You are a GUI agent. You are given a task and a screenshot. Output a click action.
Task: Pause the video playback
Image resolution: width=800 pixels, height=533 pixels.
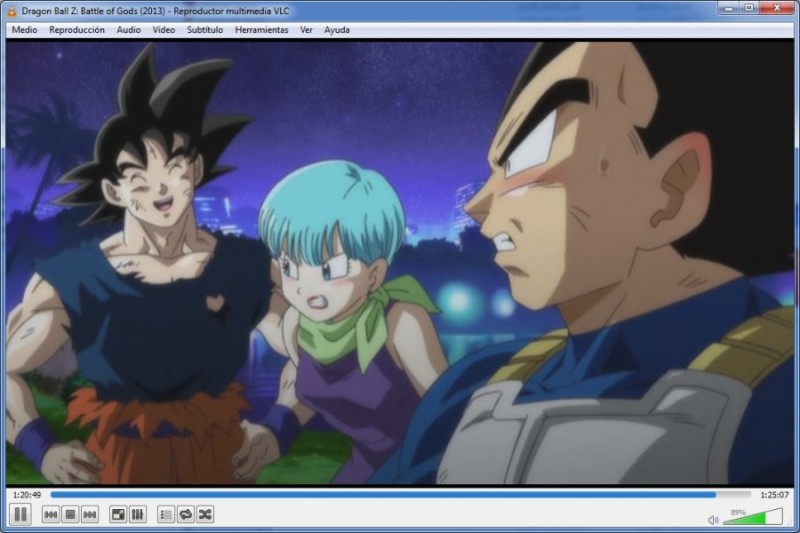(19, 514)
